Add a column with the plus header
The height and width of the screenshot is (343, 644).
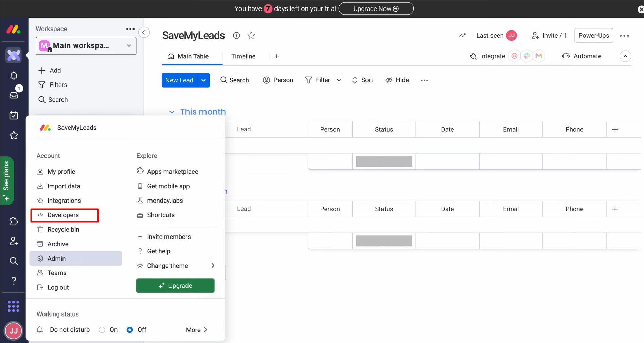615,130
